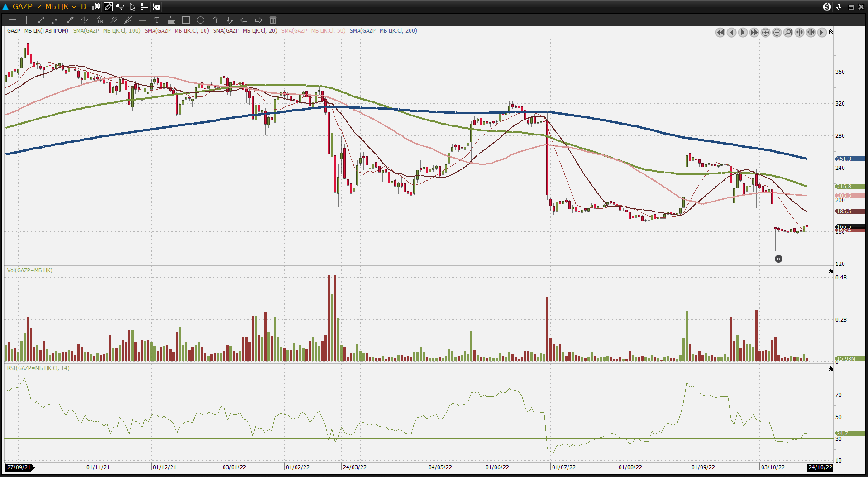Click the compress horizontal scale button
This screenshot has width=868, height=477.
pos(799,32)
